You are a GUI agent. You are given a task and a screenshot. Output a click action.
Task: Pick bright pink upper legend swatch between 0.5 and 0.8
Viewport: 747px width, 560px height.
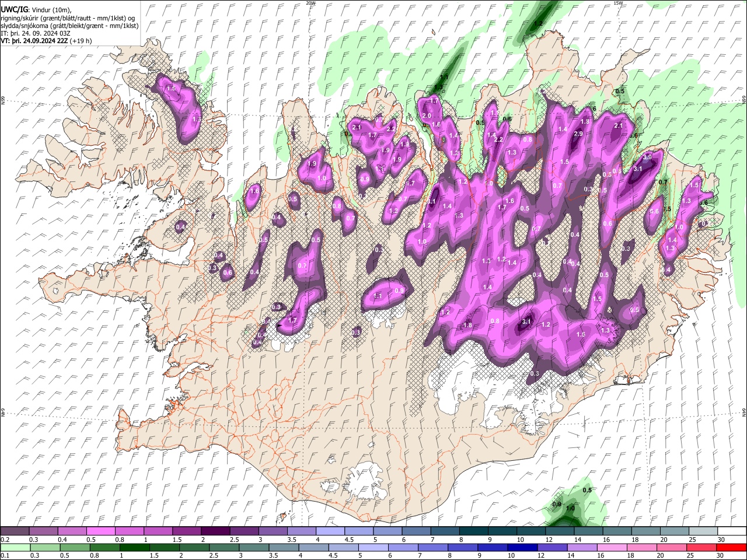coord(101,531)
